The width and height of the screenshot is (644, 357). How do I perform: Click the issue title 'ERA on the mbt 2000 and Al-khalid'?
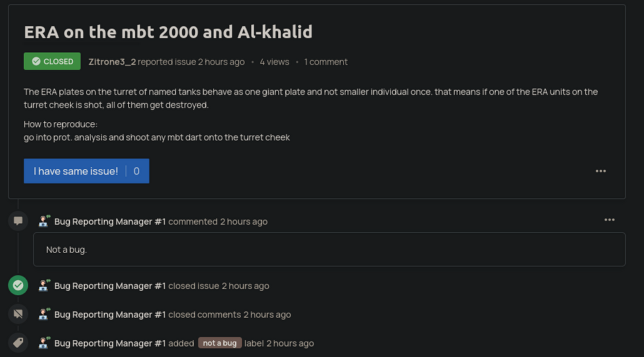[x=168, y=32]
